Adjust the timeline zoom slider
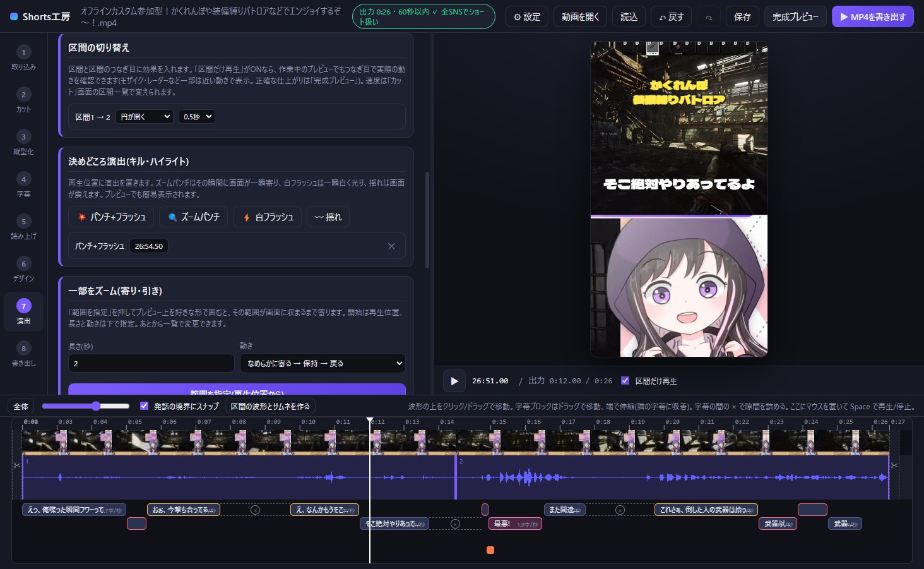924x569 pixels. click(x=86, y=406)
